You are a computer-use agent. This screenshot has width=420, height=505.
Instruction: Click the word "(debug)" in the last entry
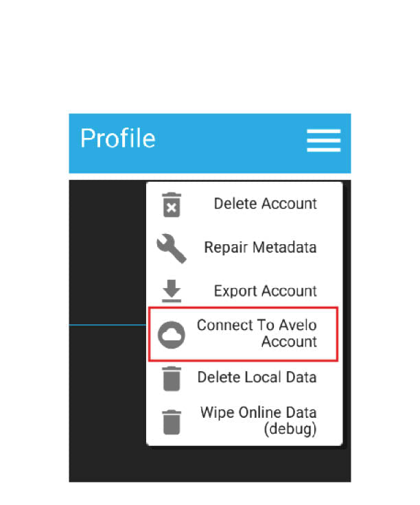click(290, 430)
